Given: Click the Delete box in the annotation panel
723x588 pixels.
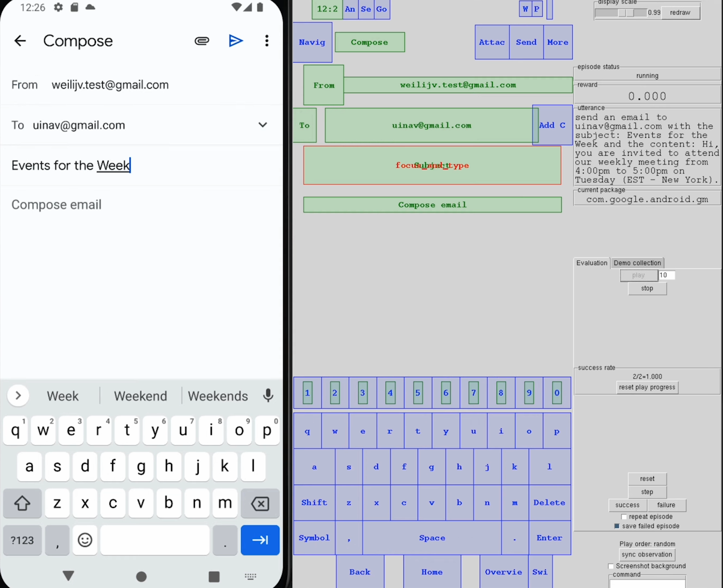Looking at the screenshot, I should click(550, 503).
